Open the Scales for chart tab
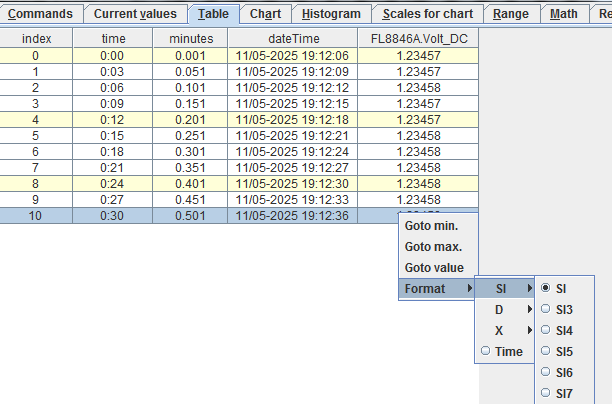This screenshot has height=404, width=612. (428, 14)
